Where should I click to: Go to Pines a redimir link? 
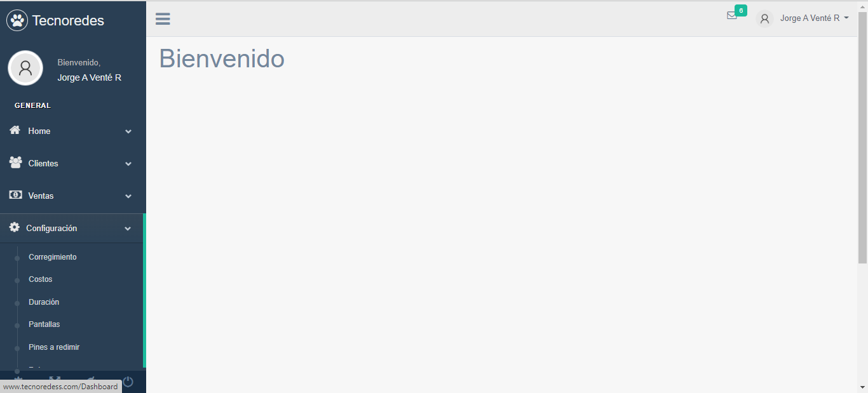[54, 347]
